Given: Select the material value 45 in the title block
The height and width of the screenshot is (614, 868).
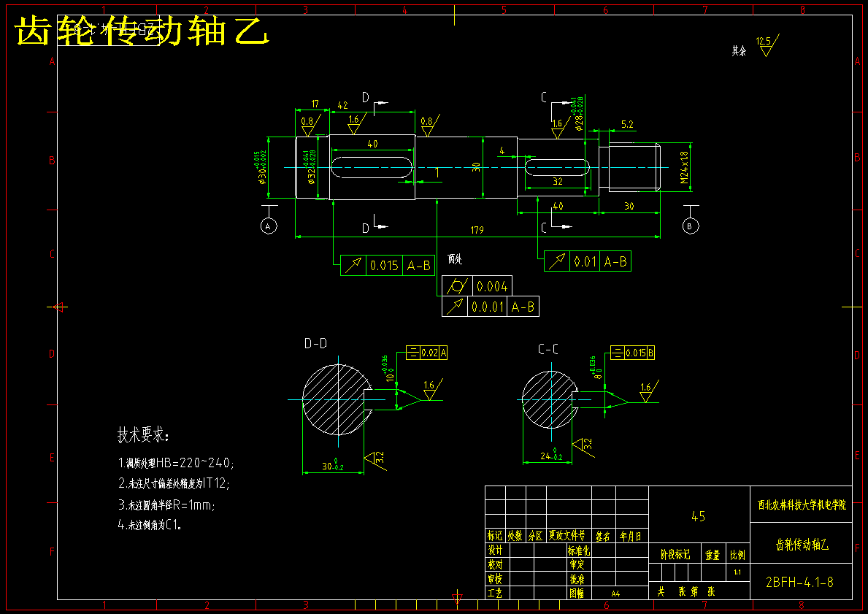Looking at the screenshot, I should pos(699,517).
